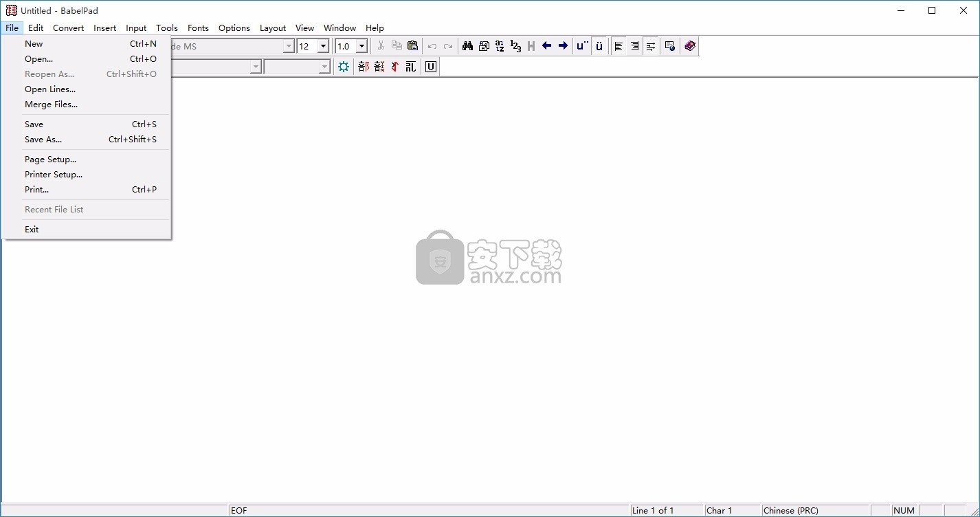The width and height of the screenshot is (980, 517).
Task: Open the Convert menu
Action: click(68, 28)
